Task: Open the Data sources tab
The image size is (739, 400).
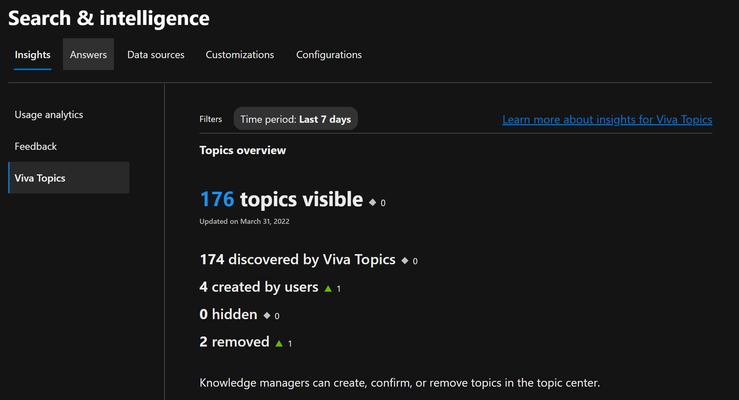Action: point(156,55)
